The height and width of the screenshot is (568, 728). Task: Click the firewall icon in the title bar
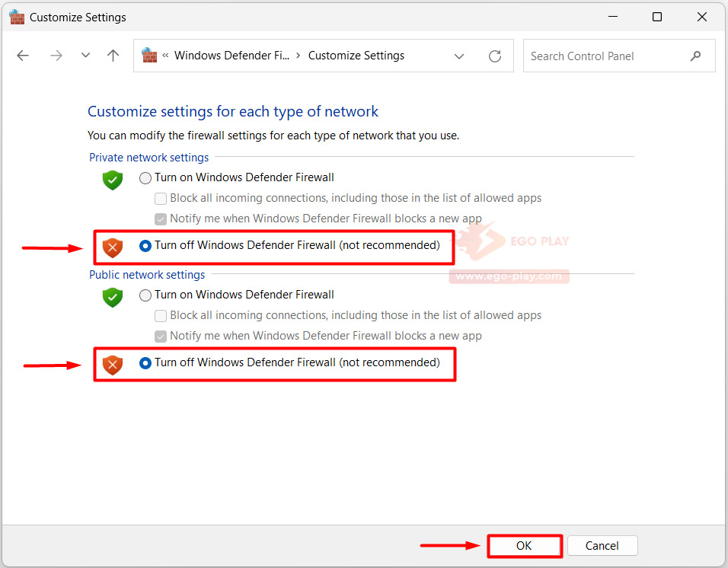pyautogui.click(x=17, y=18)
